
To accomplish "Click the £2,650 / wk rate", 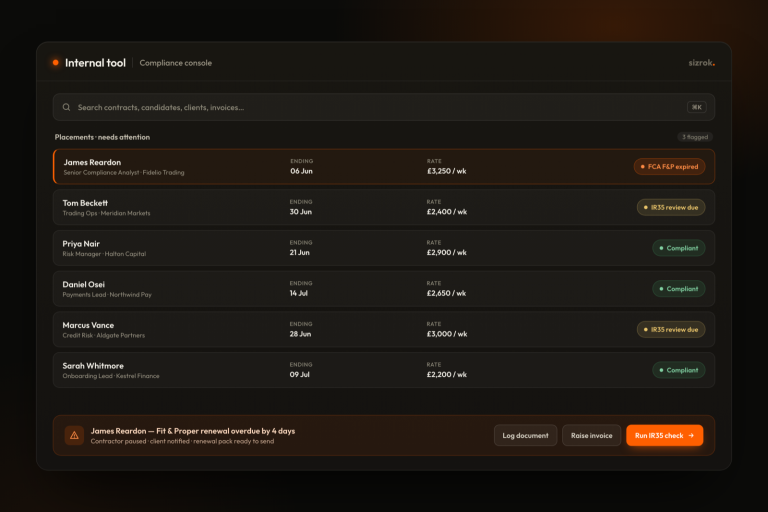I will click(x=446, y=293).
